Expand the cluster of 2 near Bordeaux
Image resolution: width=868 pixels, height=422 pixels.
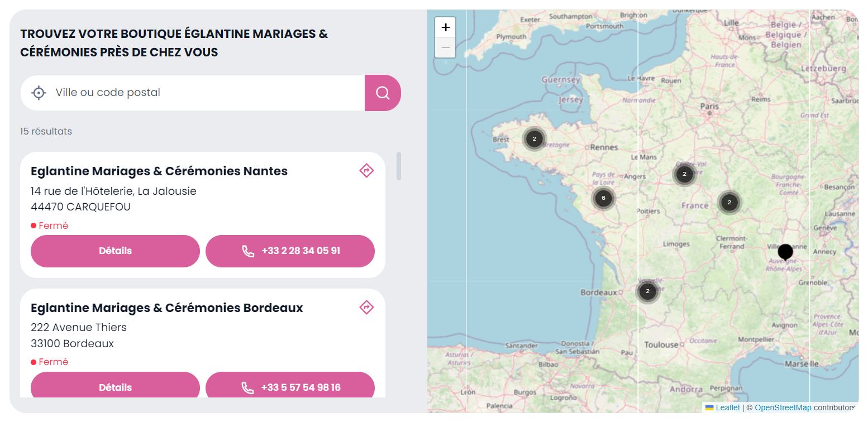(x=647, y=291)
